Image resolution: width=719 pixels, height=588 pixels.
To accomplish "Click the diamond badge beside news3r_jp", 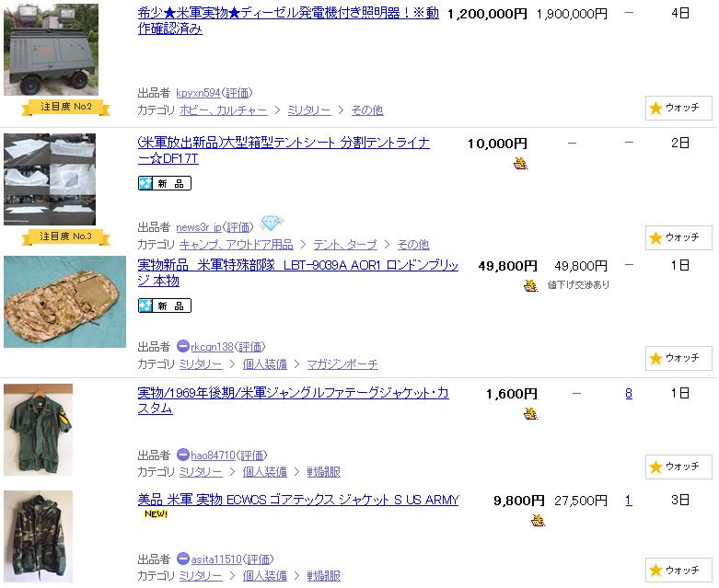I will (x=271, y=224).
